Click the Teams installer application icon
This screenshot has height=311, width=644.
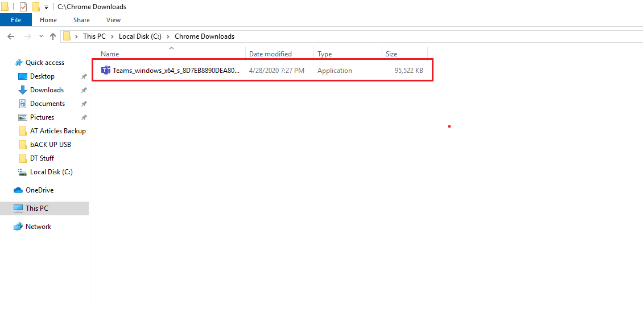106,71
